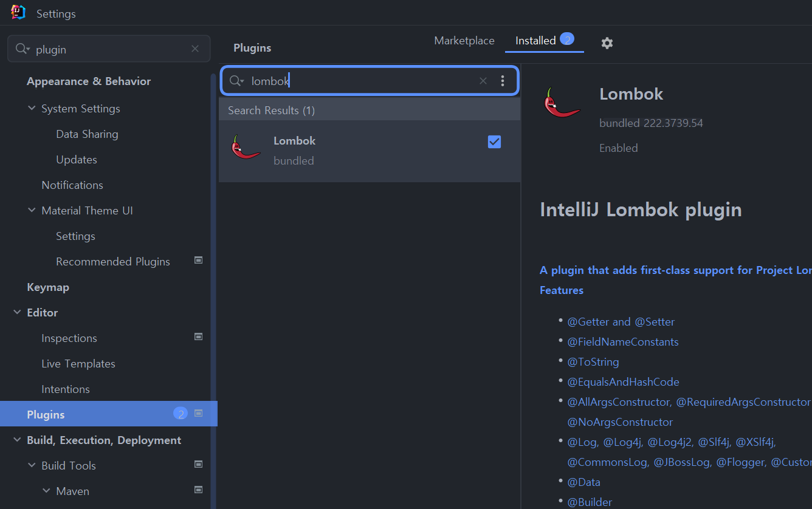Open the @Log4j2 link

click(669, 442)
